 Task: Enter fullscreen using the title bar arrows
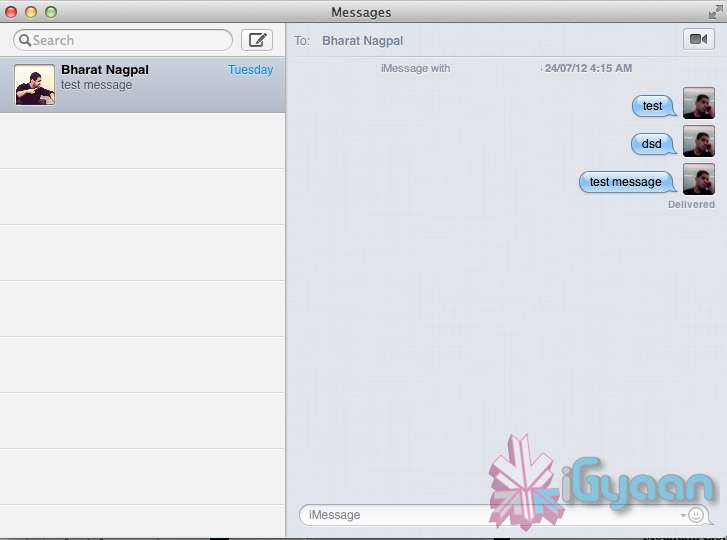tap(715, 12)
